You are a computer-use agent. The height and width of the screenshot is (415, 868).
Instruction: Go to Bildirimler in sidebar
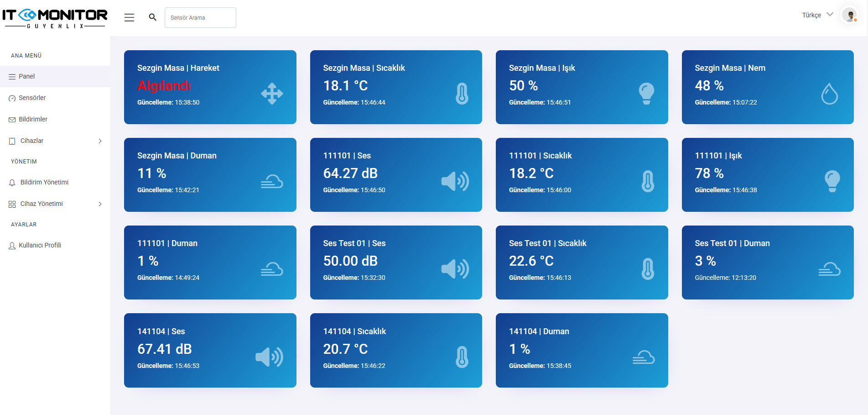pyautogui.click(x=33, y=119)
